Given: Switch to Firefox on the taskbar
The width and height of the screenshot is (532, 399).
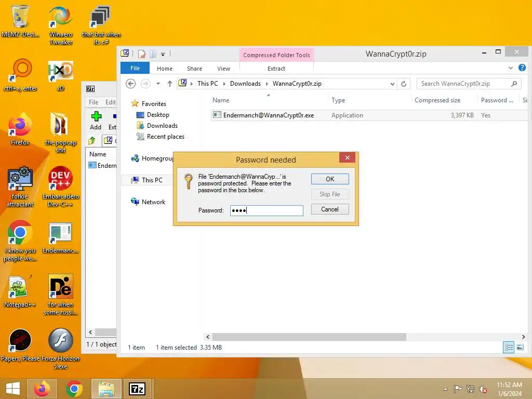Looking at the screenshot, I should (x=42, y=389).
